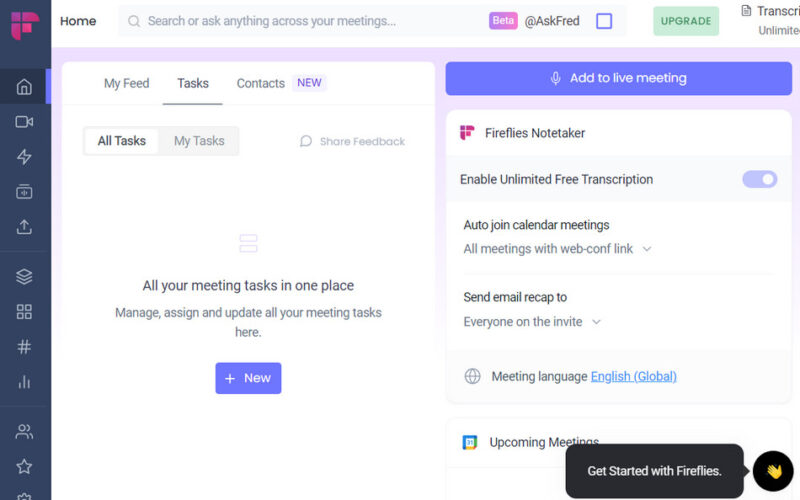Click the team members sidebar icon
The height and width of the screenshot is (500, 800).
click(24, 432)
